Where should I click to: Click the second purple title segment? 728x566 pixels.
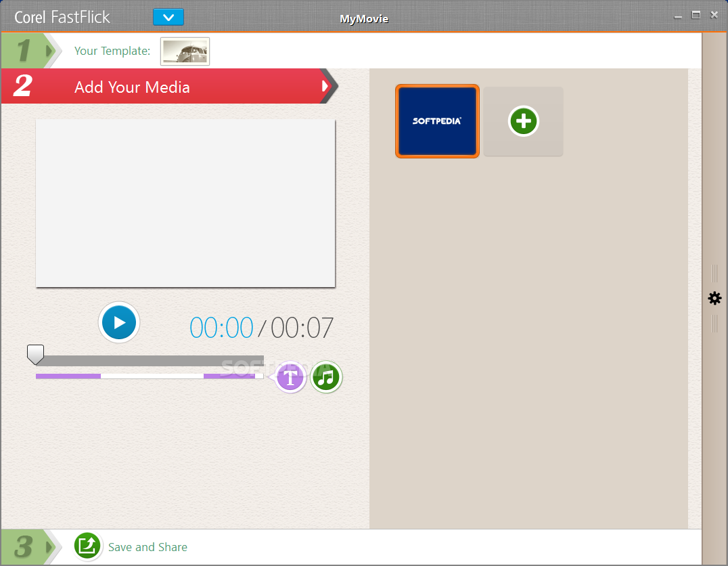point(229,376)
